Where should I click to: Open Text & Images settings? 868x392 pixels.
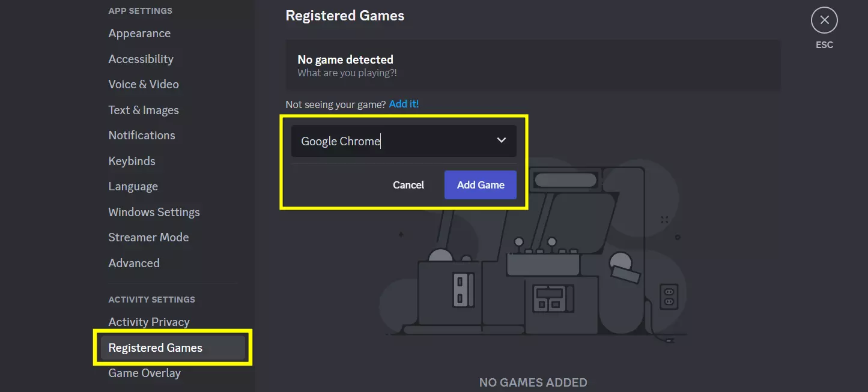[x=144, y=110]
